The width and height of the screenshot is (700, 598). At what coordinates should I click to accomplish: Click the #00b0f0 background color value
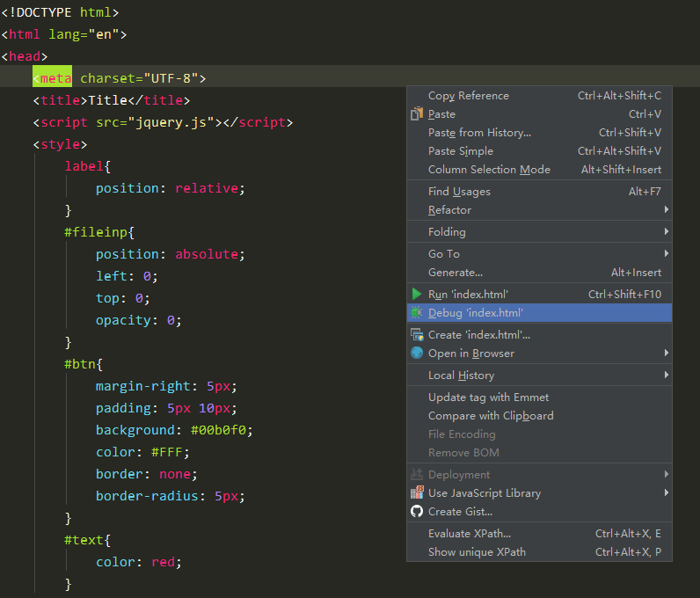218,430
